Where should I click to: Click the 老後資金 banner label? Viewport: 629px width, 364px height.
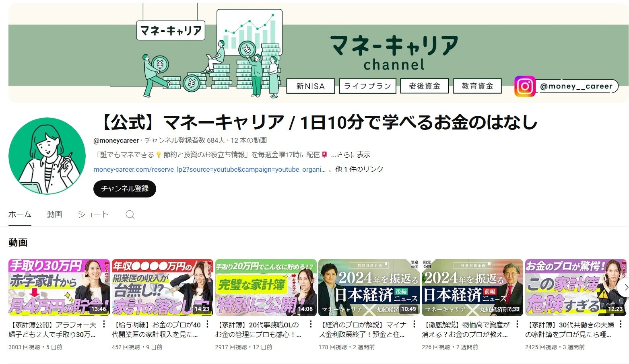click(x=425, y=86)
